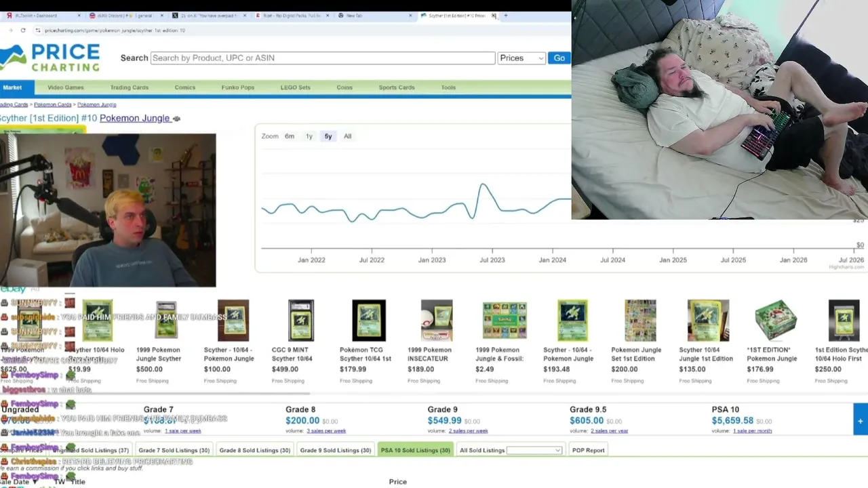This screenshot has height=488, width=868.
Task: Click the product search input field
Action: (323, 58)
